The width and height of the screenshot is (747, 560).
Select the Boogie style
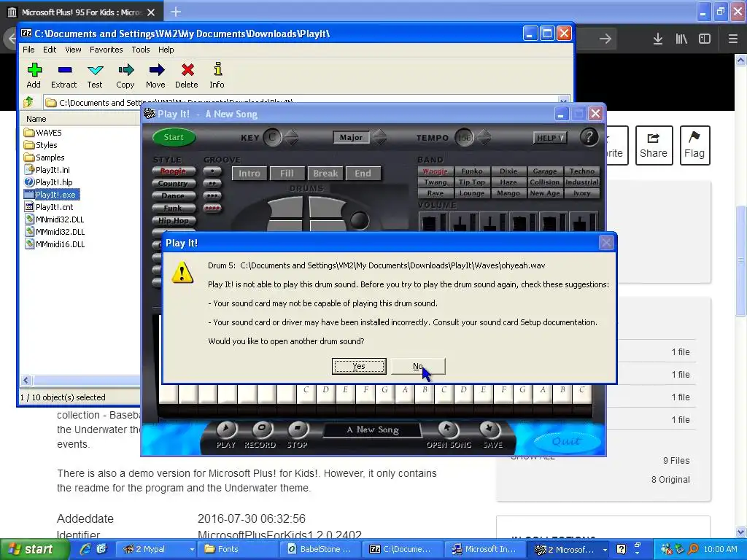pyautogui.click(x=174, y=171)
